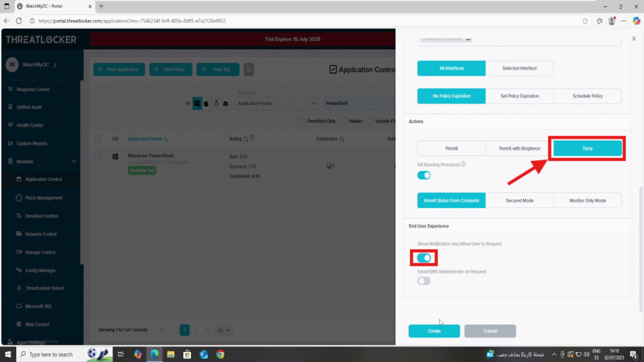
Task: Add page to browser favorites star
Action: (585, 21)
